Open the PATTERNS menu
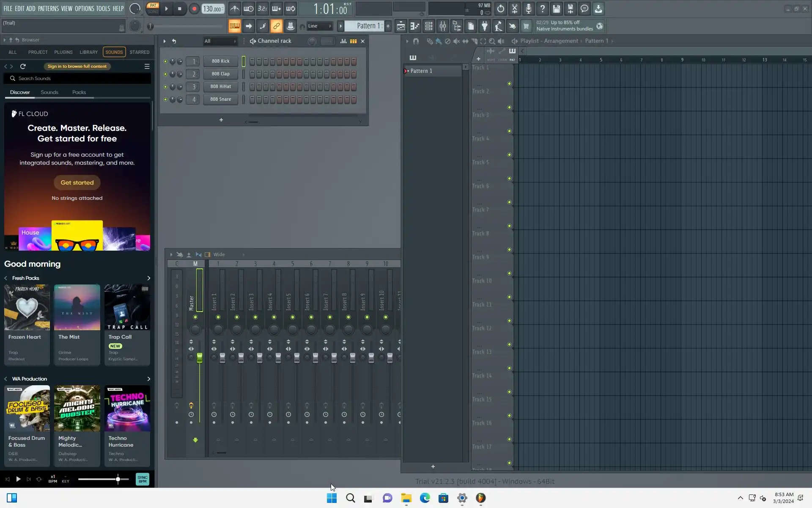The width and height of the screenshot is (812, 508). (x=48, y=8)
